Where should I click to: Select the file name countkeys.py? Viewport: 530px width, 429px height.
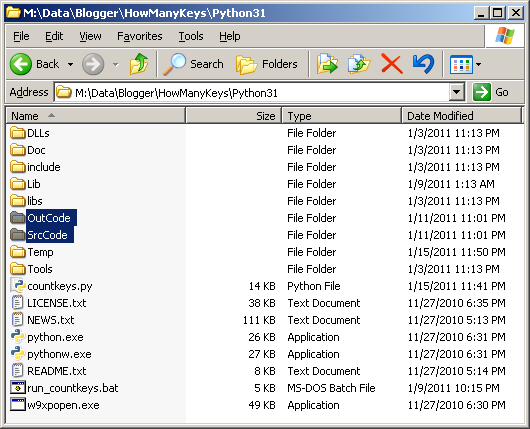(x=59, y=286)
